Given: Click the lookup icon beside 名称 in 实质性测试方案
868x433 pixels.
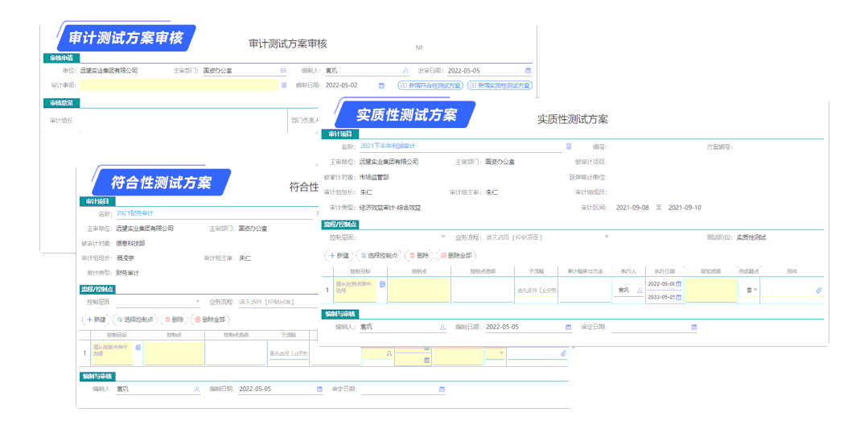Looking at the screenshot, I should pos(569,147).
